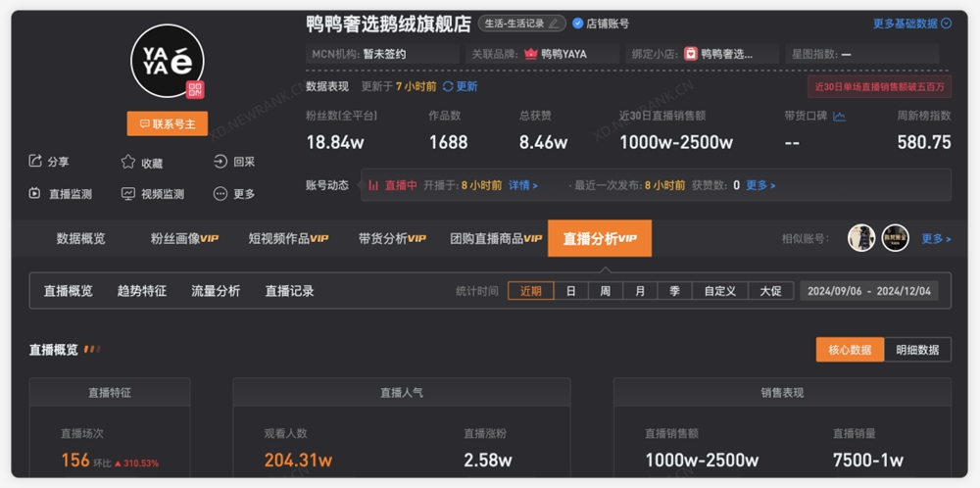This screenshot has height=488, width=980.
Task: Switch to 数据概览 tab
Action: click(81, 238)
